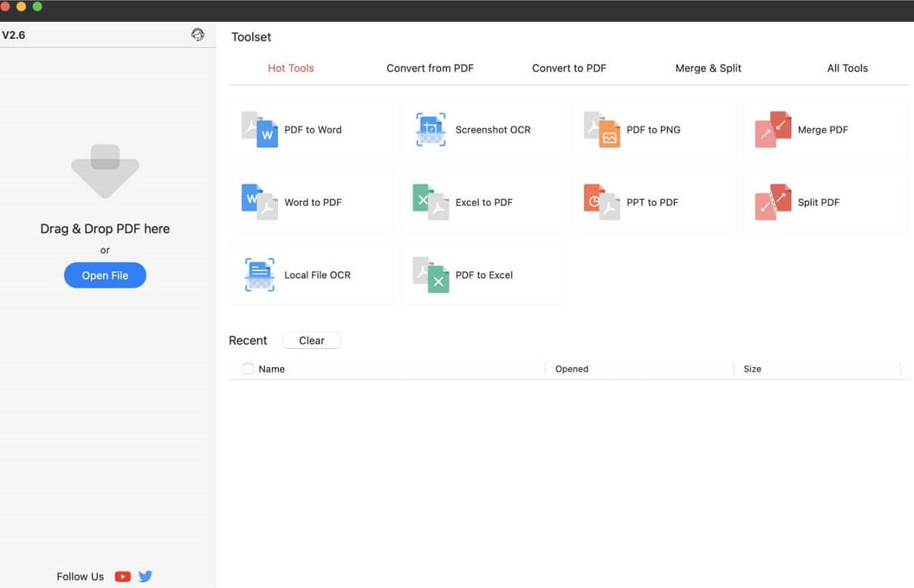914x588 pixels.
Task: Select the Word to PDF converter
Action: (312, 203)
